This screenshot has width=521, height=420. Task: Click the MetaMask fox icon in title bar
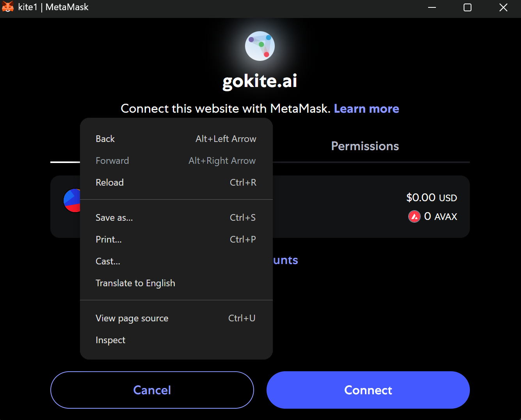point(8,7)
